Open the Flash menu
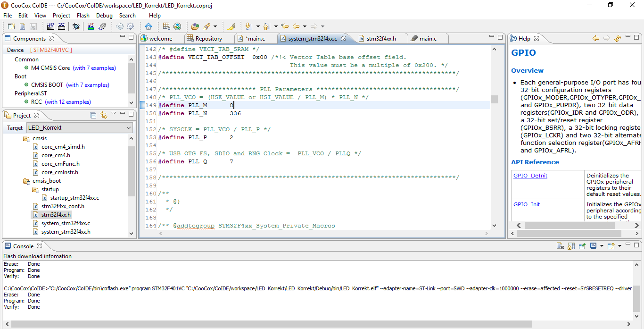 coord(83,16)
